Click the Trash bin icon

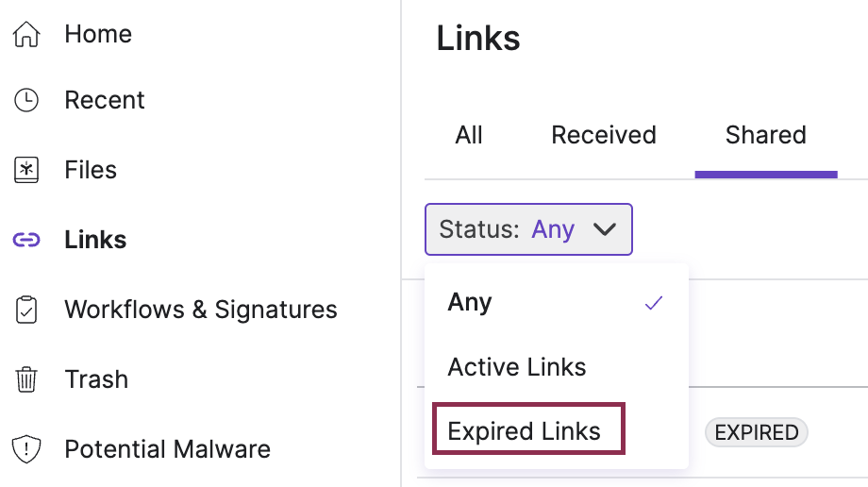click(x=26, y=379)
